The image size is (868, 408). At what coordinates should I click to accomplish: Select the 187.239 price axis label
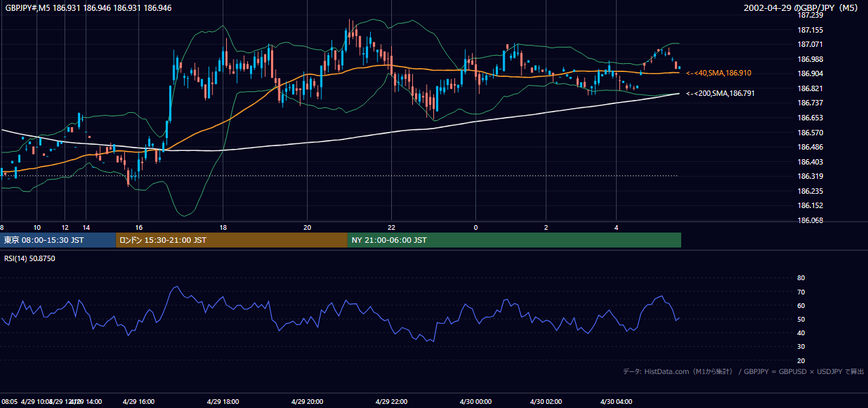point(810,15)
